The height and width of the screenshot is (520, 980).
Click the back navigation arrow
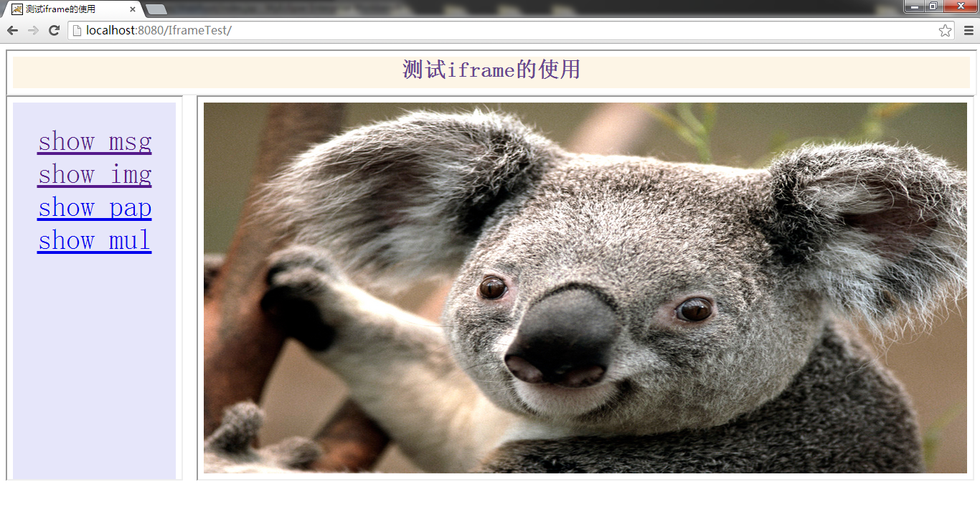[11, 30]
